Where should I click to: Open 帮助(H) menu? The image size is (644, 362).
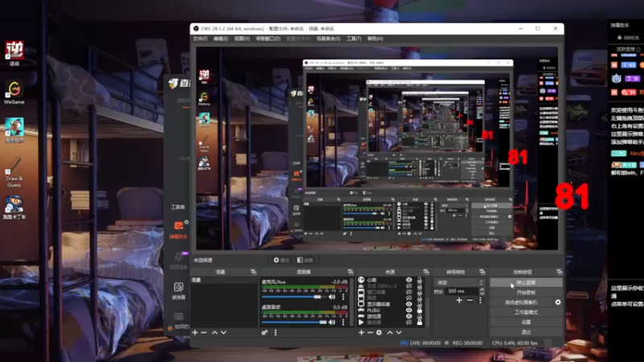tap(375, 39)
